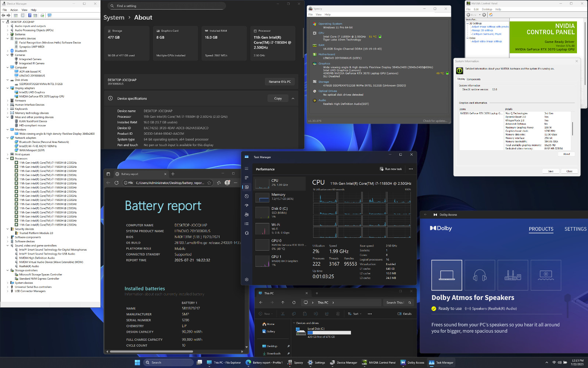The image size is (588, 368).
Task: Switch to SETTINGS tab in Dolby Access
Action: [576, 229]
